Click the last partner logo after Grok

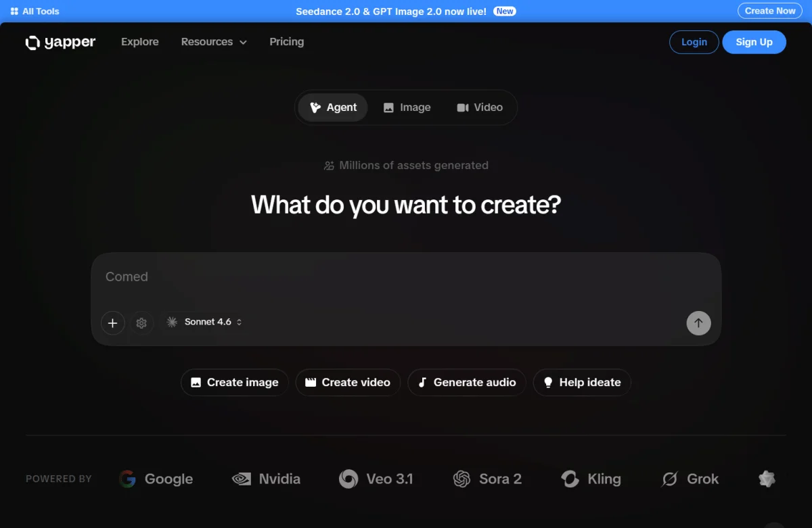coord(767,479)
